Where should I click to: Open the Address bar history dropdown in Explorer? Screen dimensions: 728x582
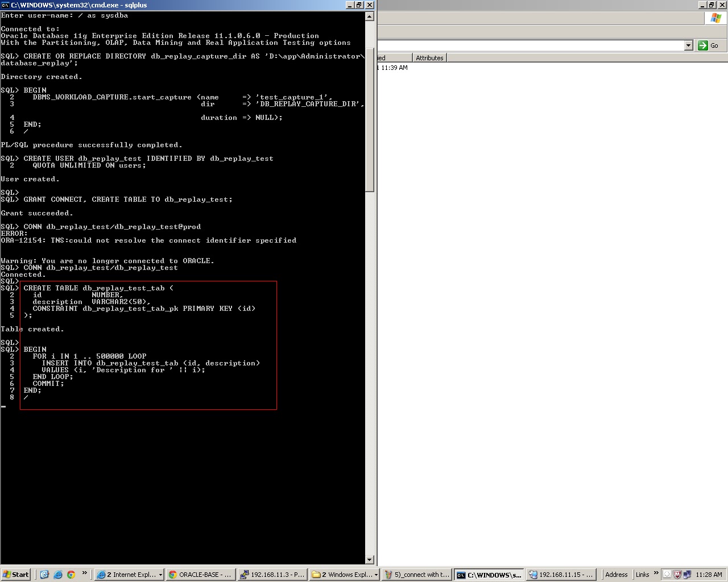pos(688,45)
